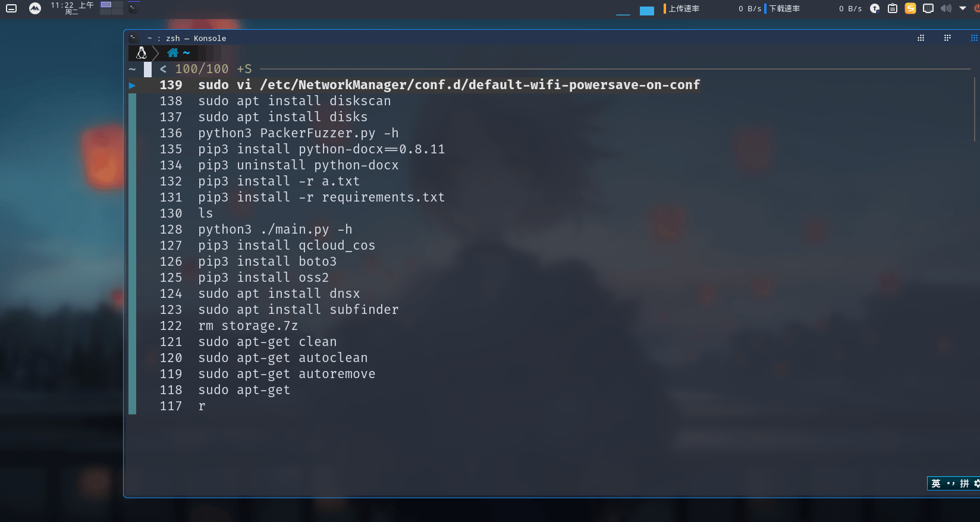Viewport: 980px width, 522px height.
Task: Open the audio volume tray icon
Action: coord(946,8)
